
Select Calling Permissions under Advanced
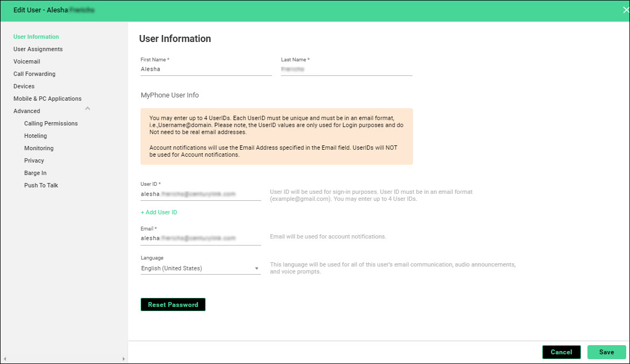pyautogui.click(x=51, y=123)
